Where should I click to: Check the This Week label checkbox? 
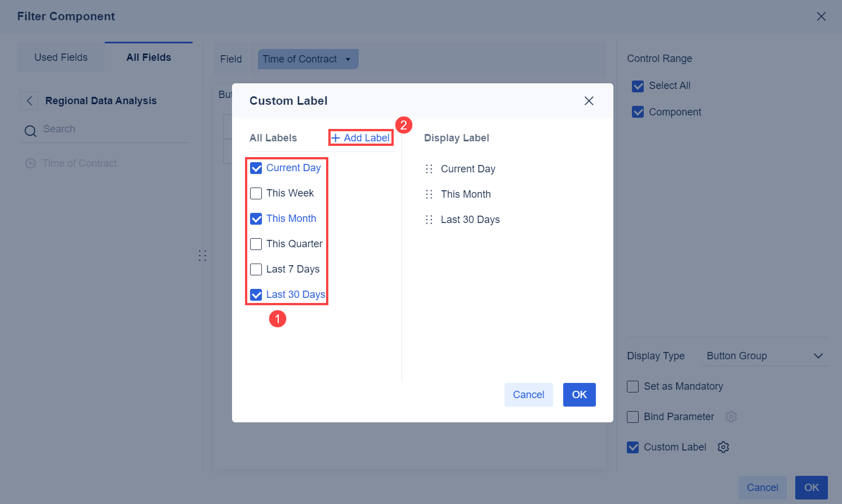point(256,193)
